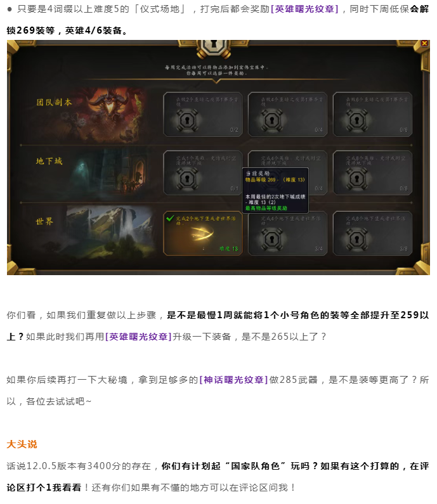
Task: Click the keyhole emblem atop the vault frame
Action: click(x=214, y=48)
